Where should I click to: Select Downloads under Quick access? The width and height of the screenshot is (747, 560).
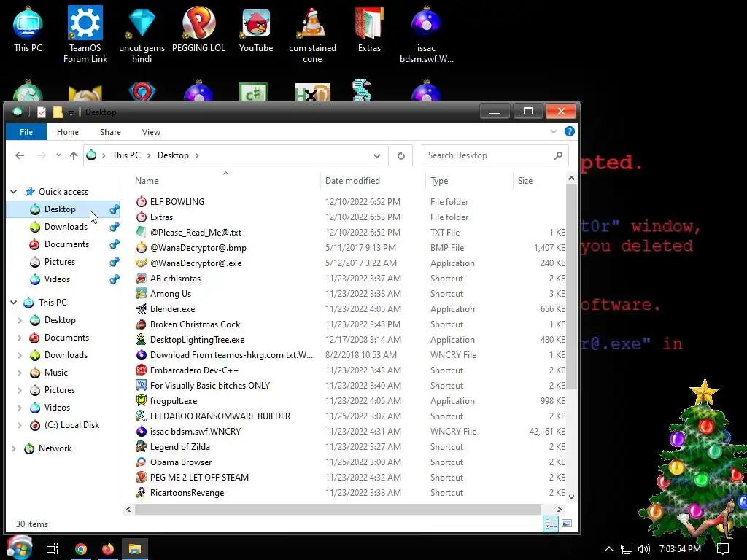[66, 227]
